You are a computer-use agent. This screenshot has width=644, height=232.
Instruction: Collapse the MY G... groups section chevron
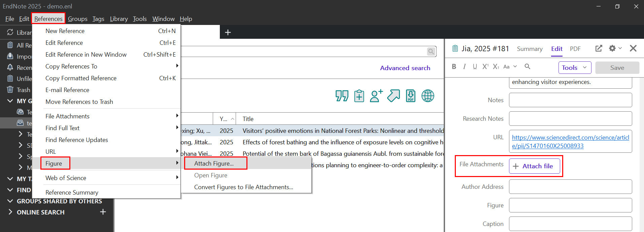10,101
